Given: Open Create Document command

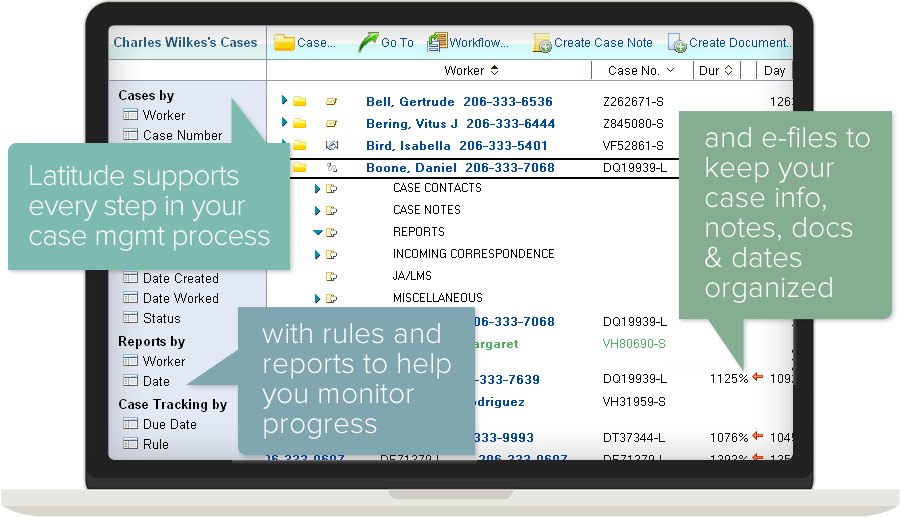Looking at the screenshot, I should (740, 42).
